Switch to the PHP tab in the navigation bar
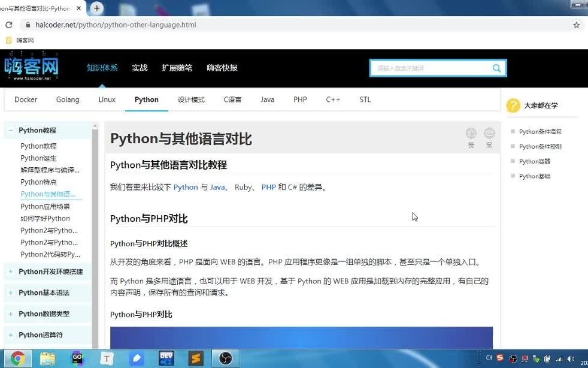The height and width of the screenshot is (368, 588). 299,99
